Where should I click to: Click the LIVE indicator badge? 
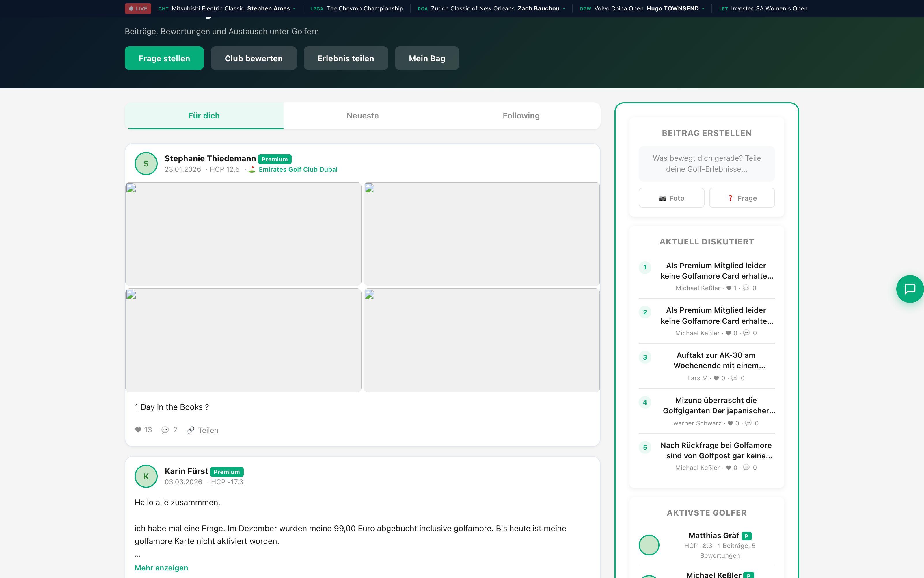click(x=138, y=8)
